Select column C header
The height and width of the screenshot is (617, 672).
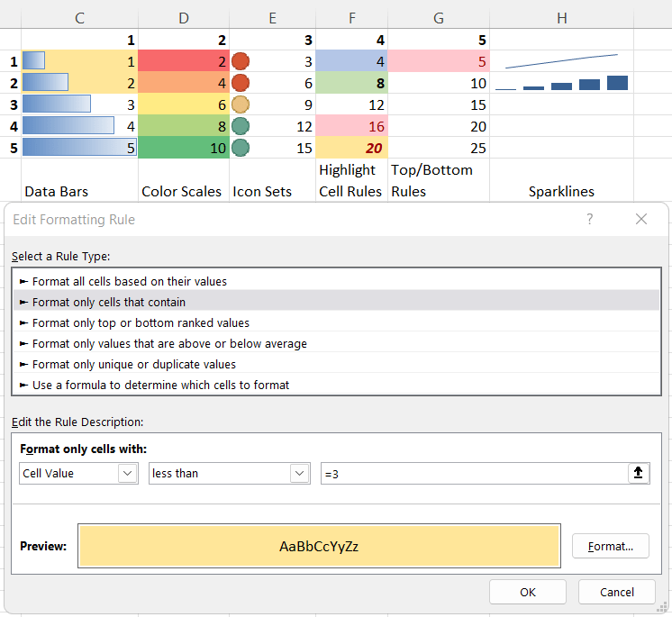(79, 18)
